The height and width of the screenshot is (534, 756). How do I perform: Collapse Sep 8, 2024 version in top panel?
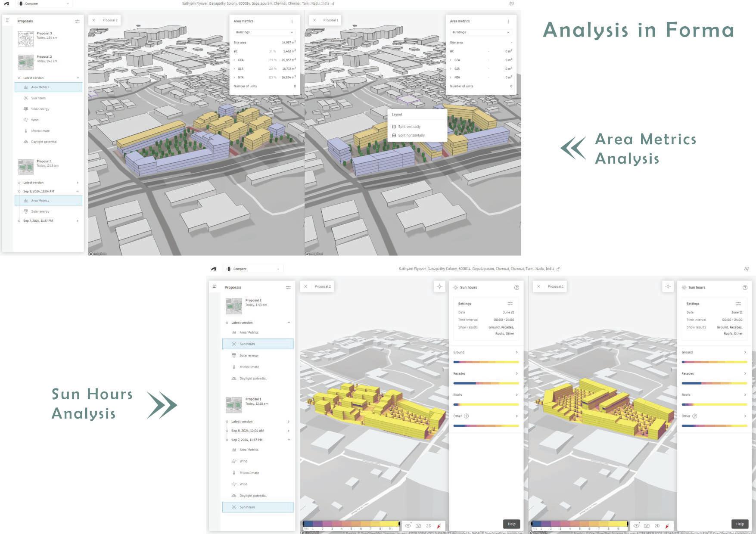(x=78, y=191)
